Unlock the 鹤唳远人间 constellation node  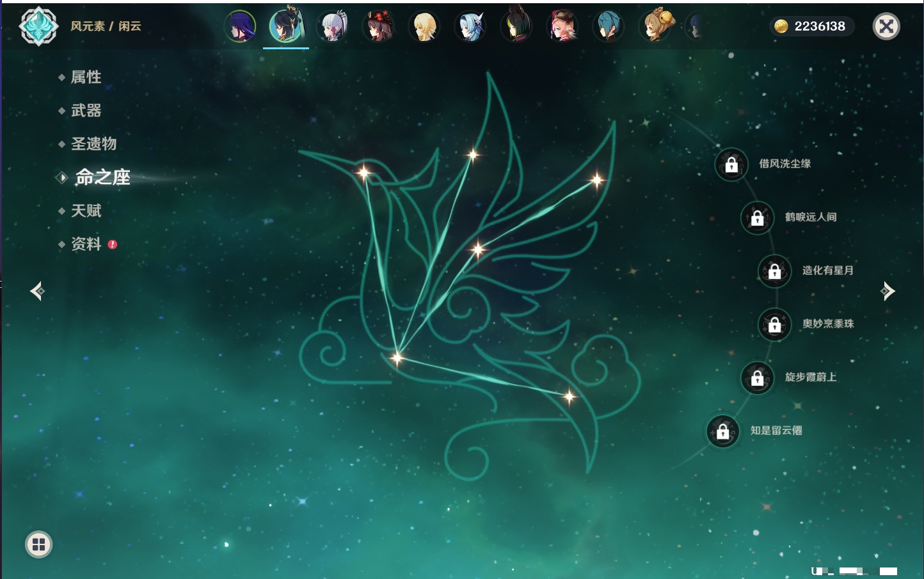pos(758,218)
